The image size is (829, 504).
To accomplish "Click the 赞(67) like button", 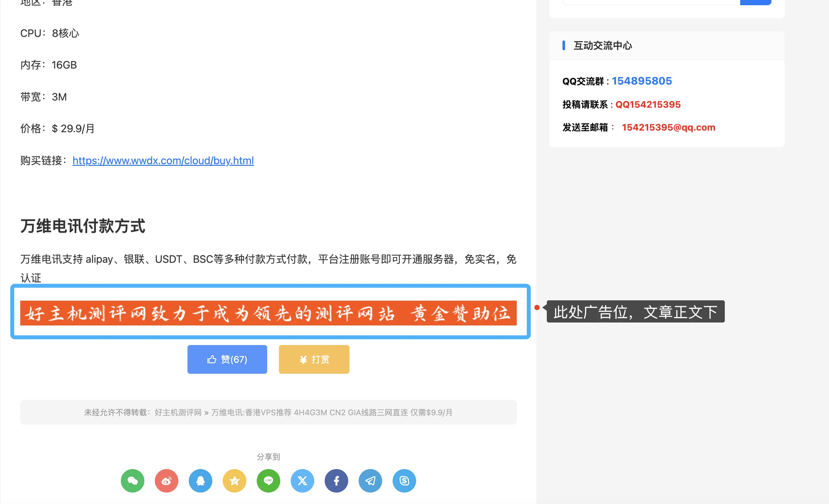I will (227, 359).
